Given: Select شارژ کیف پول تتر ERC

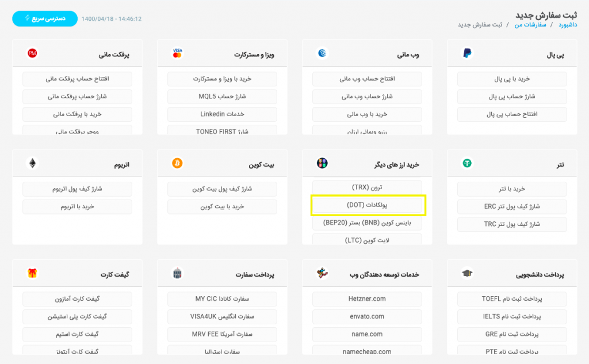Looking at the screenshot, I should 512,206.
